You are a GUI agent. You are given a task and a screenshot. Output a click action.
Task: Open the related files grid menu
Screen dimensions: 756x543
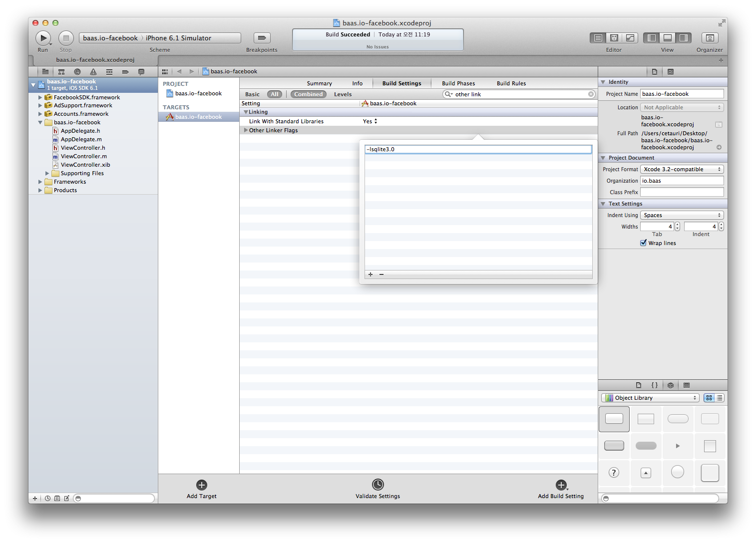click(x=165, y=71)
